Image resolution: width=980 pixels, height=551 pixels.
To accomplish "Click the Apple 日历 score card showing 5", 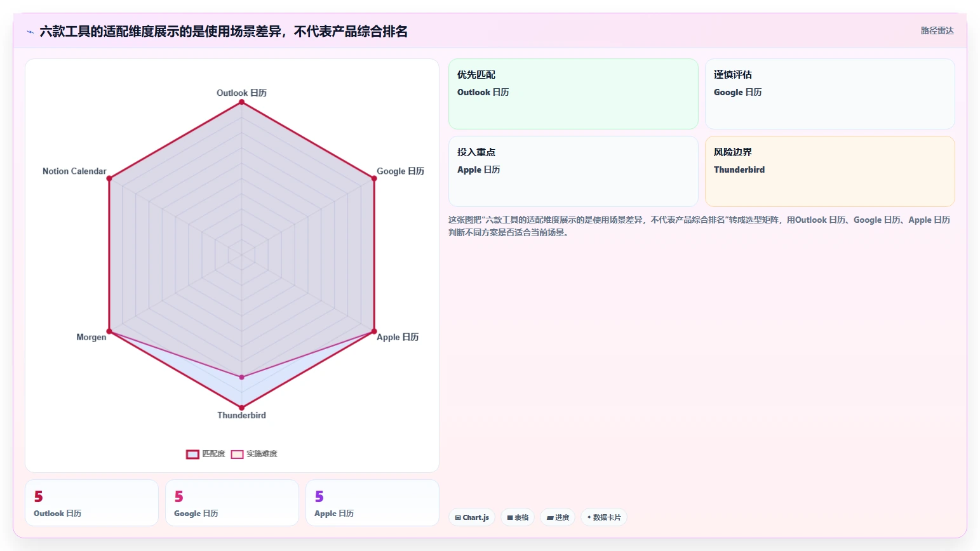I will [372, 503].
